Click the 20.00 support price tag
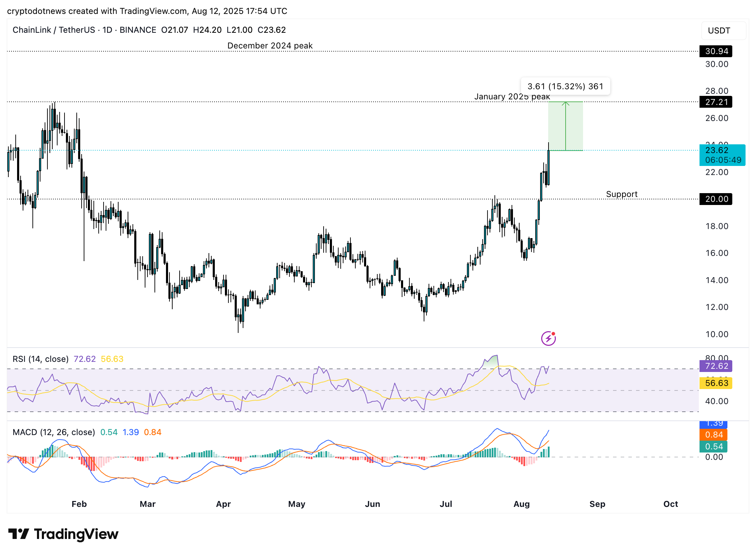 (x=716, y=199)
